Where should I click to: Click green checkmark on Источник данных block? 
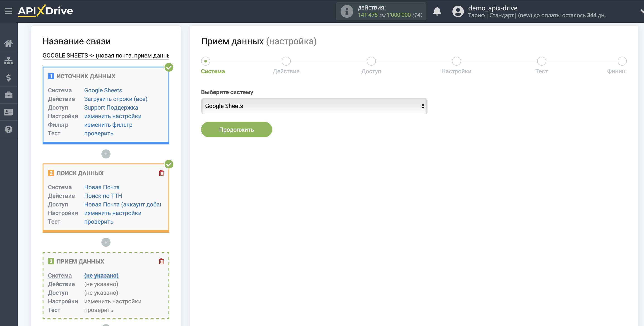[x=169, y=67]
